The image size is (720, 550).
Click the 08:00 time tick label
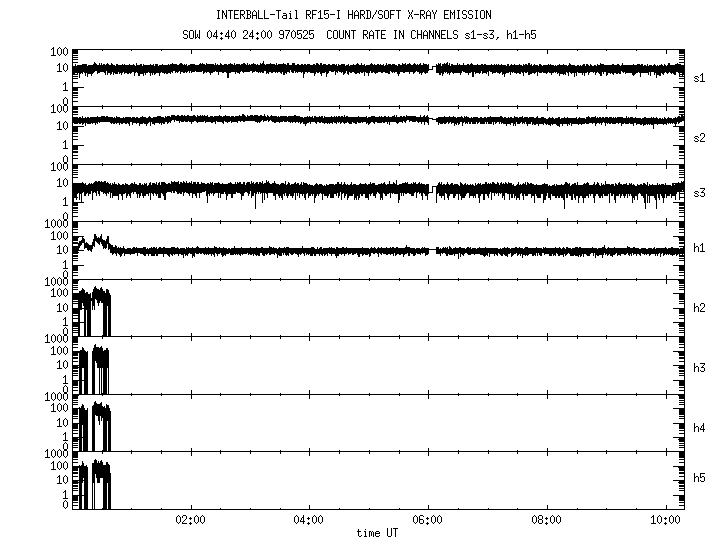[x=547, y=520]
